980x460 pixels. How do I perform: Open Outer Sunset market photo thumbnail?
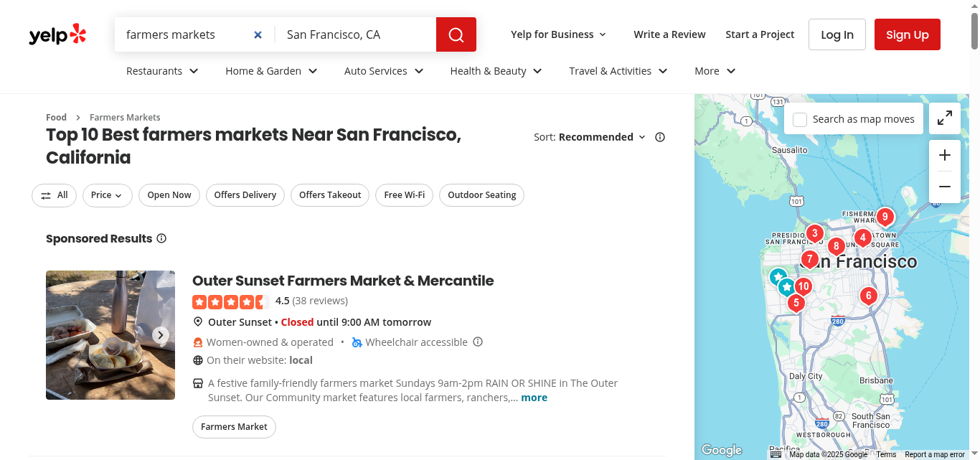pos(110,335)
